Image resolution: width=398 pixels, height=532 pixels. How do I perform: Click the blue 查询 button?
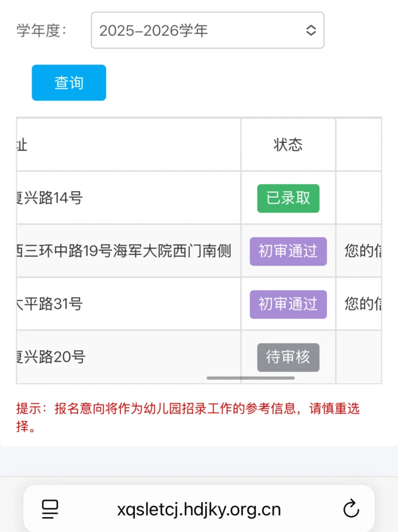click(x=69, y=83)
